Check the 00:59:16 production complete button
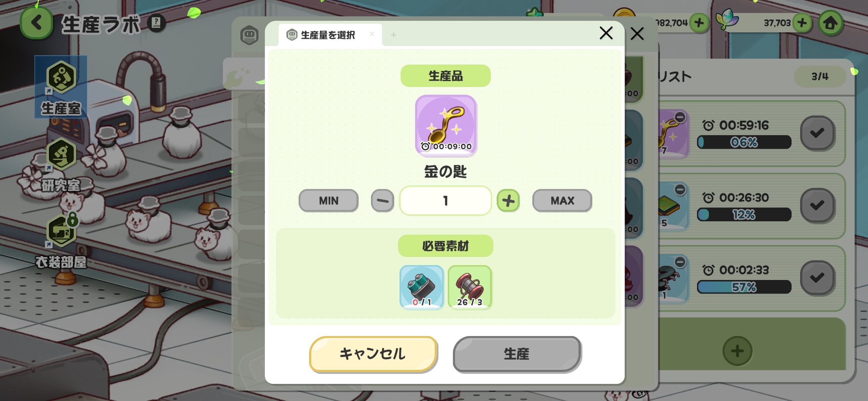This screenshot has height=401, width=868. point(817,133)
